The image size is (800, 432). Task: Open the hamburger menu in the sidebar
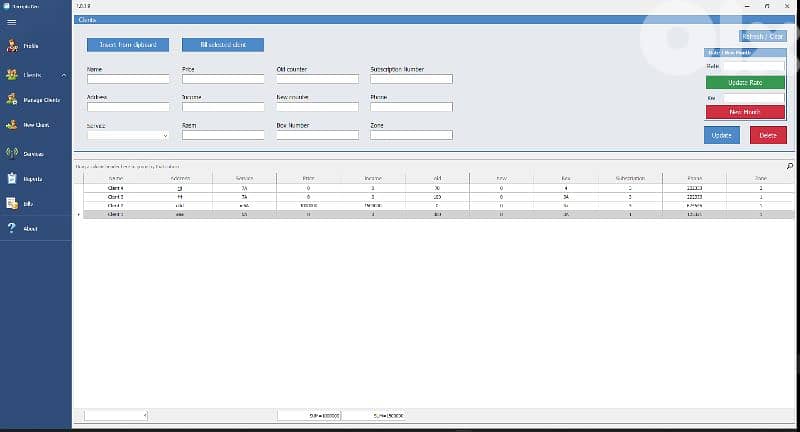[11, 21]
